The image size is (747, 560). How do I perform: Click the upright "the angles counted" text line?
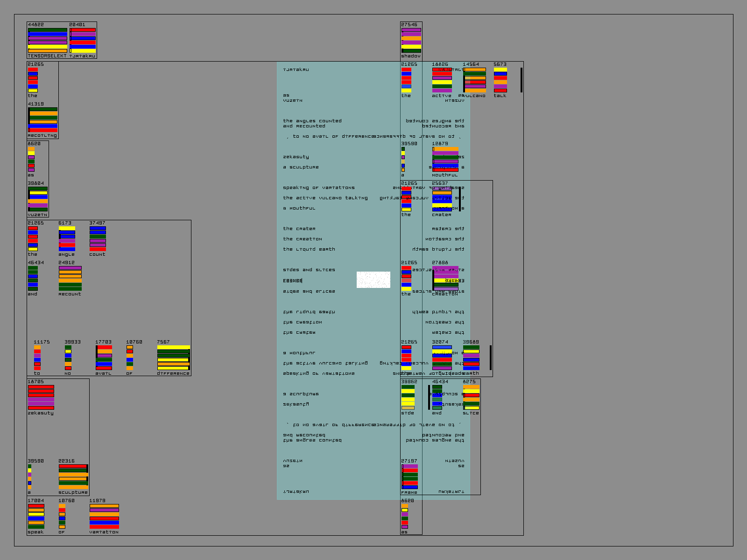click(312, 121)
